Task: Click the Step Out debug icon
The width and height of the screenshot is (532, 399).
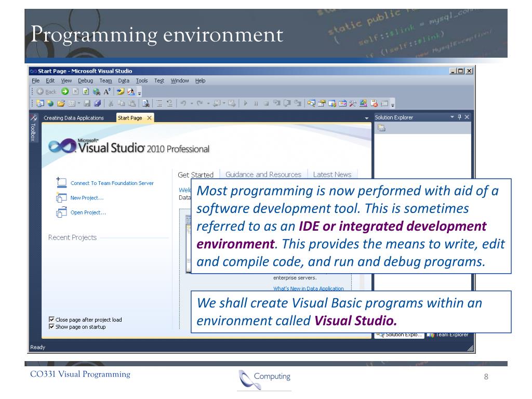Action: click(x=298, y=103)
